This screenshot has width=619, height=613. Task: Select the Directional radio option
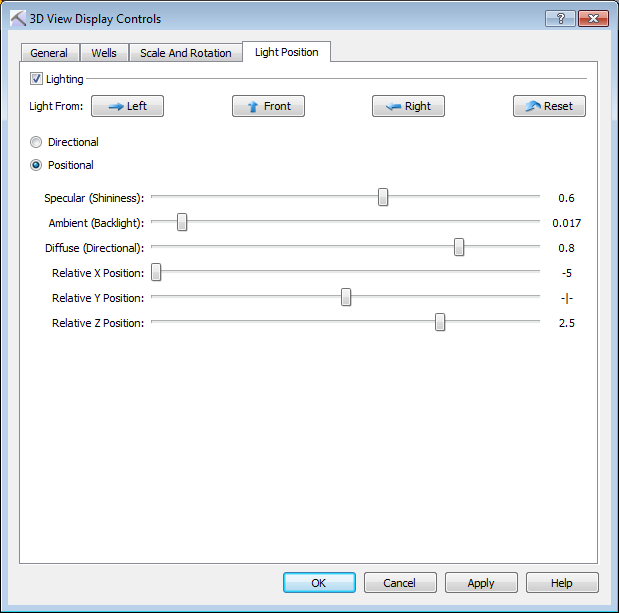click(37, 142)
